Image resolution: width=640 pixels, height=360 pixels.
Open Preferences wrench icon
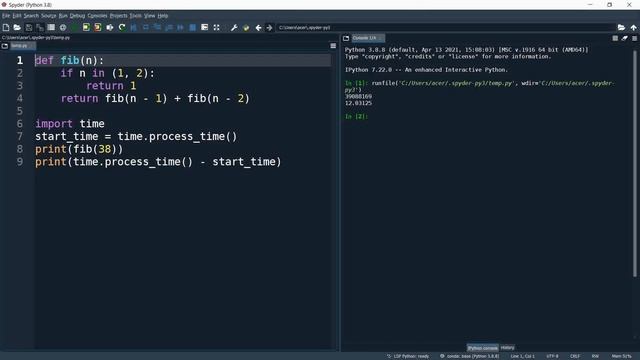[234, 27]
